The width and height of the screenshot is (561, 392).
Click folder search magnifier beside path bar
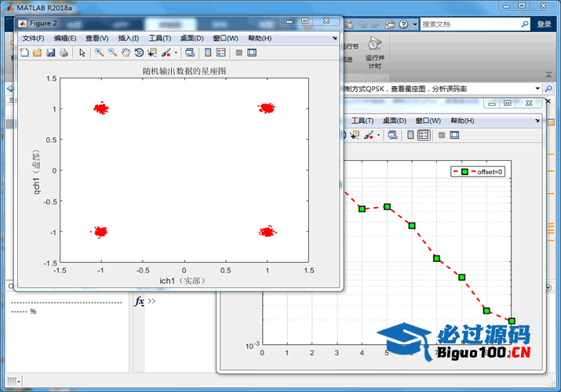(548, 89)
